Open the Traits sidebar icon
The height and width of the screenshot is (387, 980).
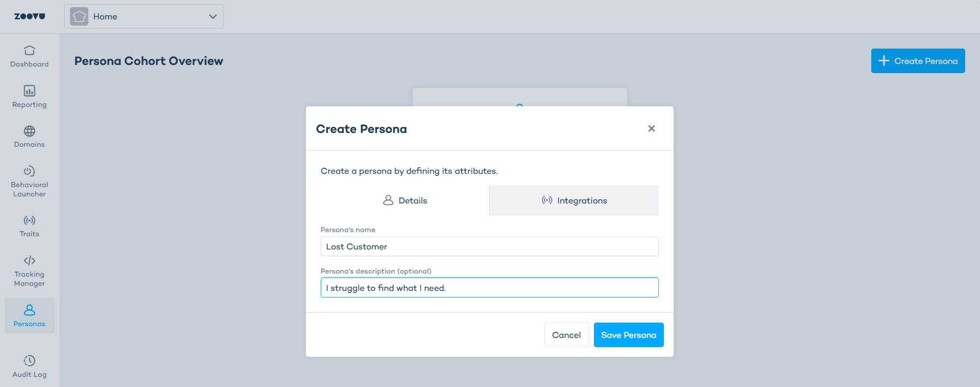(30, 221)
